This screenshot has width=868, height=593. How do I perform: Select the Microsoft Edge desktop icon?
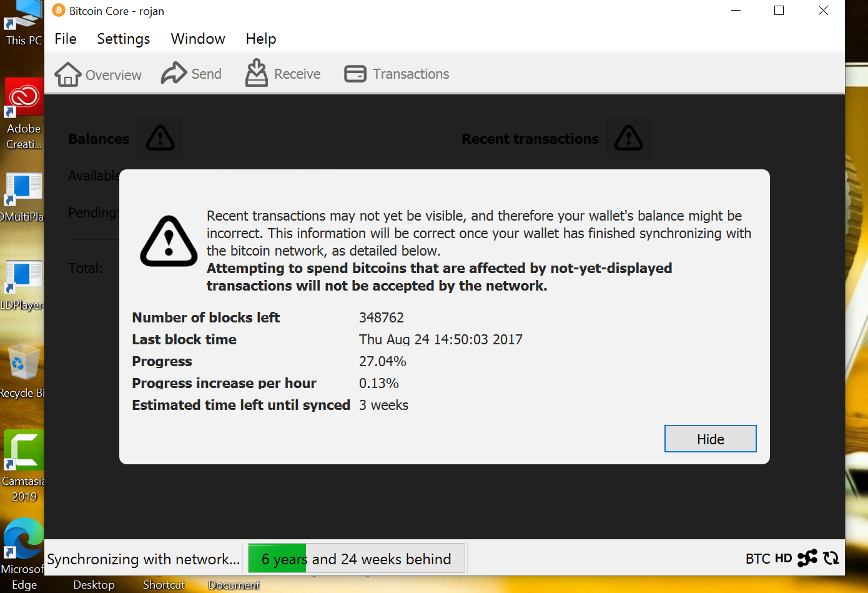(24, 554)
